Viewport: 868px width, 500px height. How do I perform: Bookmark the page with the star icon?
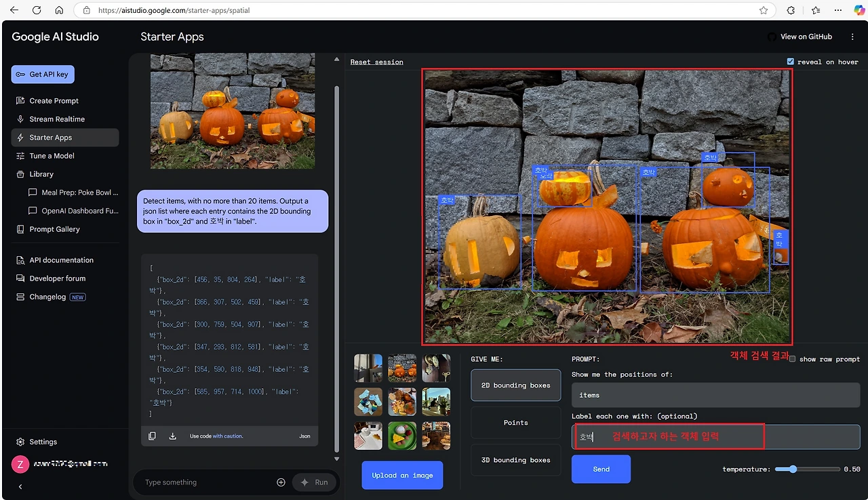pos(764,10)
